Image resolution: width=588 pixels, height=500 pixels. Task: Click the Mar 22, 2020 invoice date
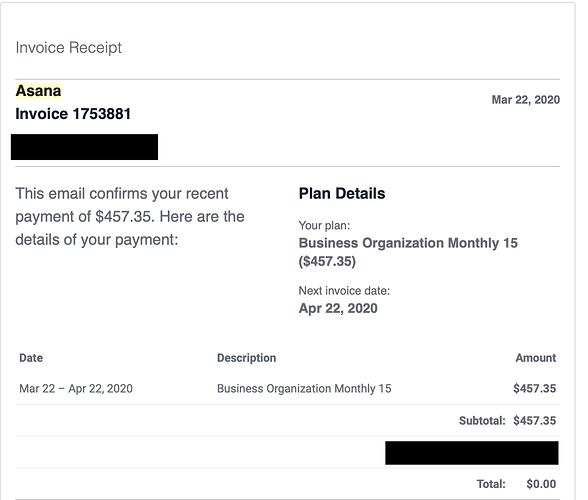(x=526, y=100)
